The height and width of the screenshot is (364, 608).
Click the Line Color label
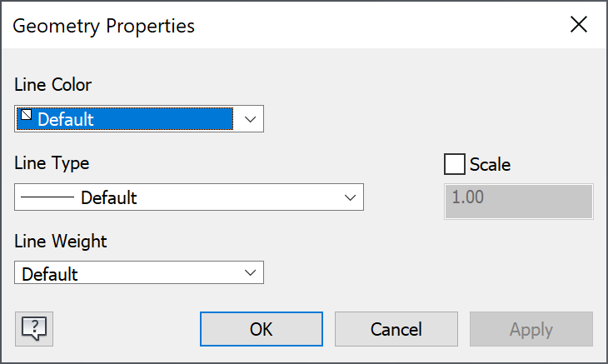[53, 84]
